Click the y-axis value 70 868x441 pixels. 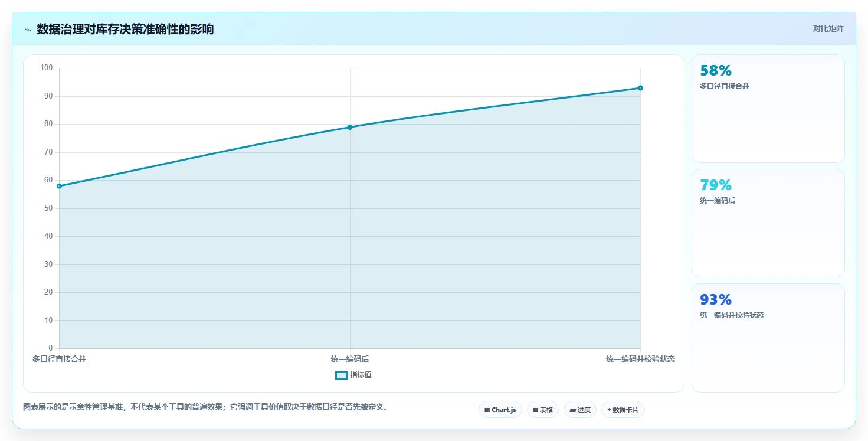48,152
